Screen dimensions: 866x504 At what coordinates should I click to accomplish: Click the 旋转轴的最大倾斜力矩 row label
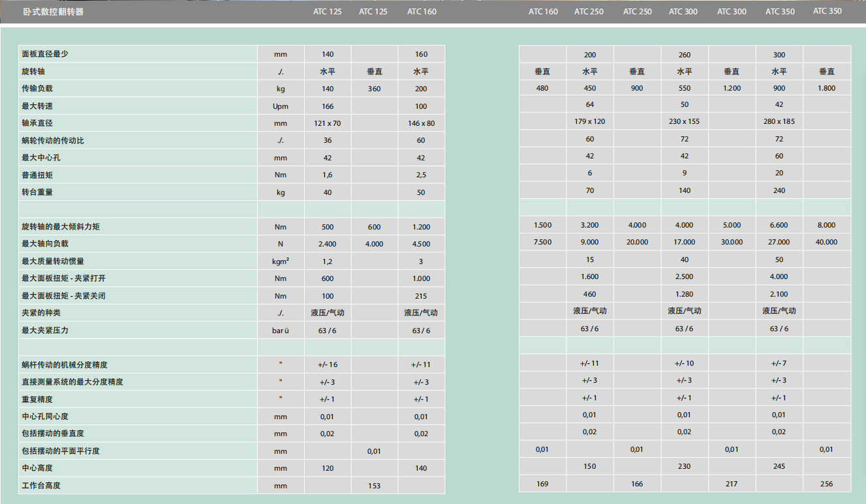(61, 227)
